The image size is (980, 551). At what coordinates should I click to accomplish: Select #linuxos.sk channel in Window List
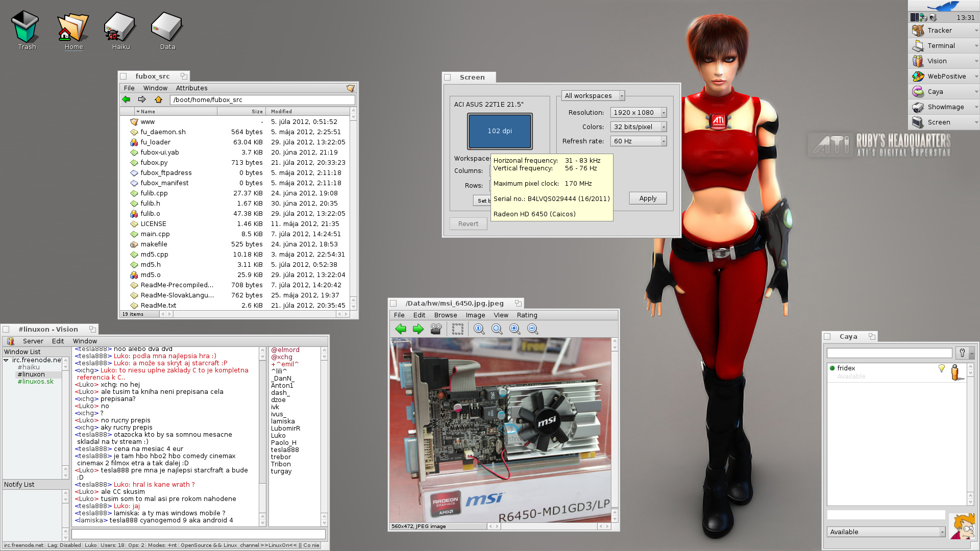(35, 382)
